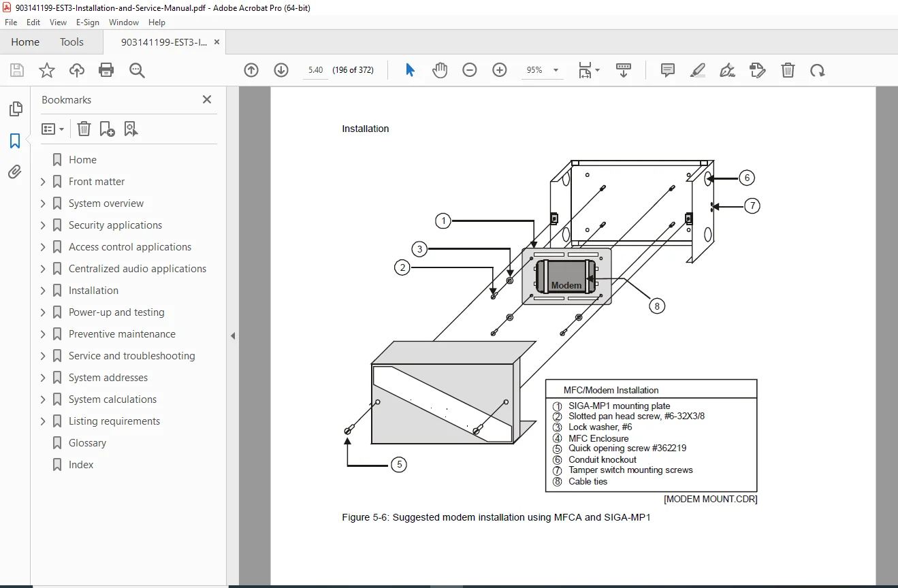This screenshot has height=588, width=898.
Task: Expand the Power-up and testing bookmark
Action: click(43, 312)
